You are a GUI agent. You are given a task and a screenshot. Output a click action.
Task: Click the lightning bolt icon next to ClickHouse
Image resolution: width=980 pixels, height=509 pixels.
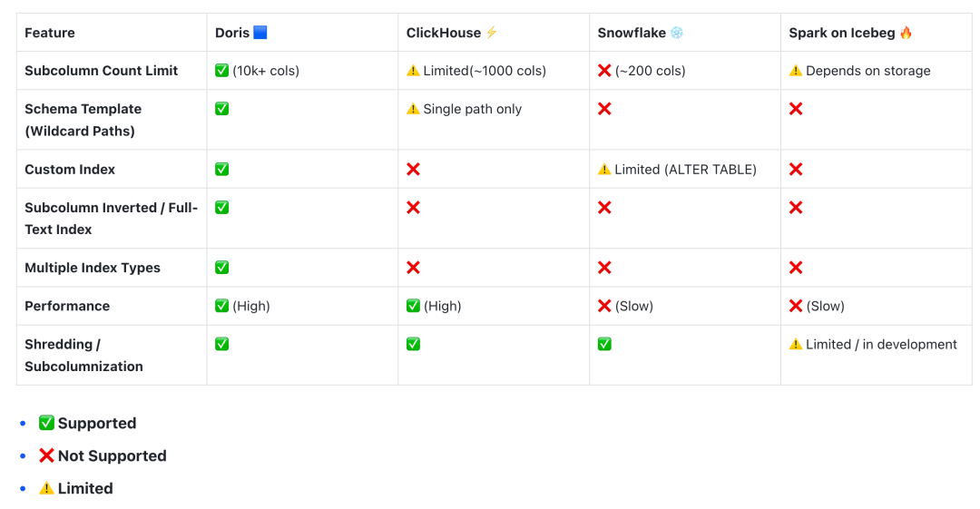[x=492, y=33]
